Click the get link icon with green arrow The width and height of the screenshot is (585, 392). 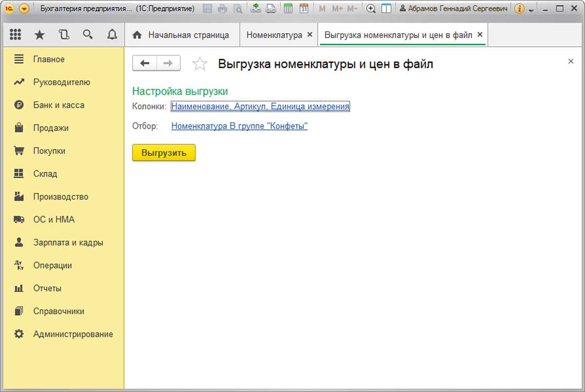tap(255, 9)
